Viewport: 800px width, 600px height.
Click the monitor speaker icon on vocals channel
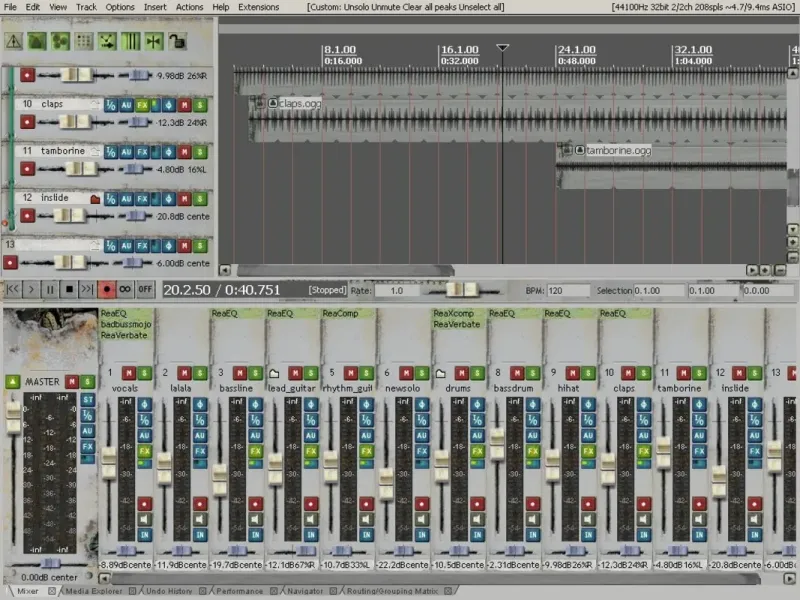(x=144, y=519)
